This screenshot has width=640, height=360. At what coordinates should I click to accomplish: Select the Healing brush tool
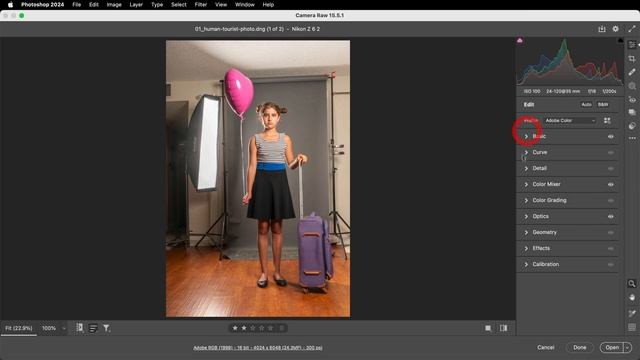click(x=632, y=72)
